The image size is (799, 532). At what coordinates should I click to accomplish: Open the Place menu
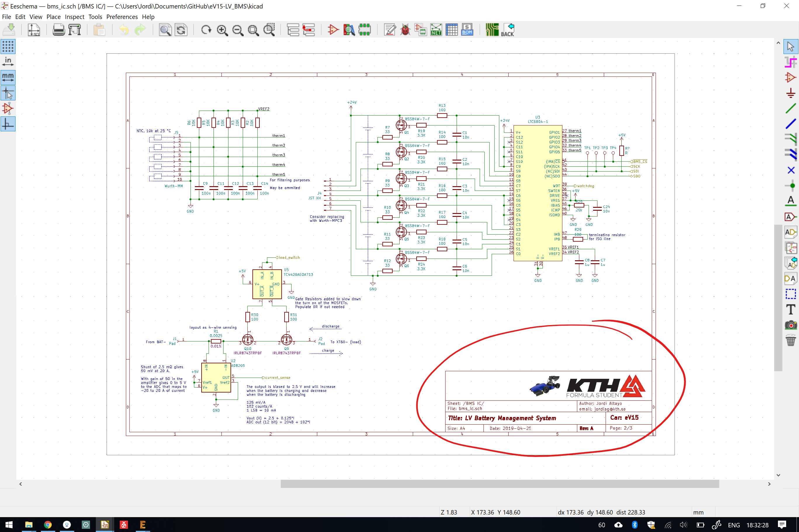pyautogui.click(x=53, y=17)
